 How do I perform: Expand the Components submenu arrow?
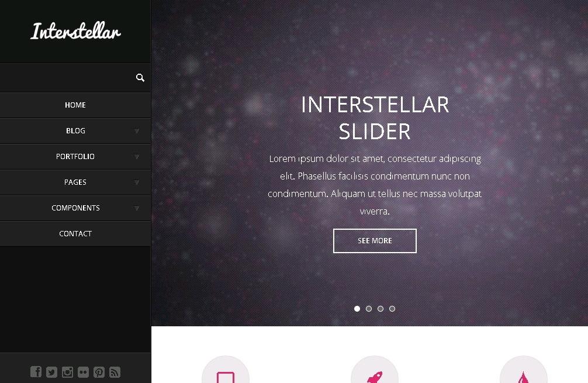[x=137, y=208]
